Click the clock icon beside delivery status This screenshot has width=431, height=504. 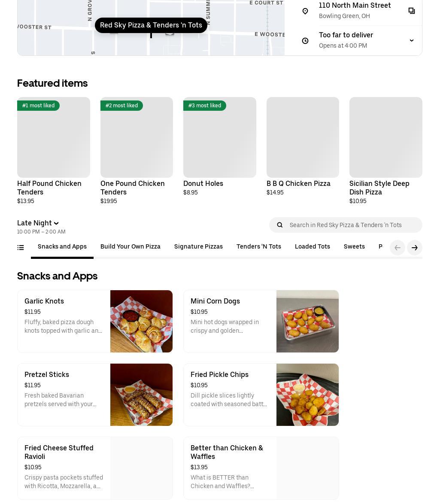coord(305,40)
